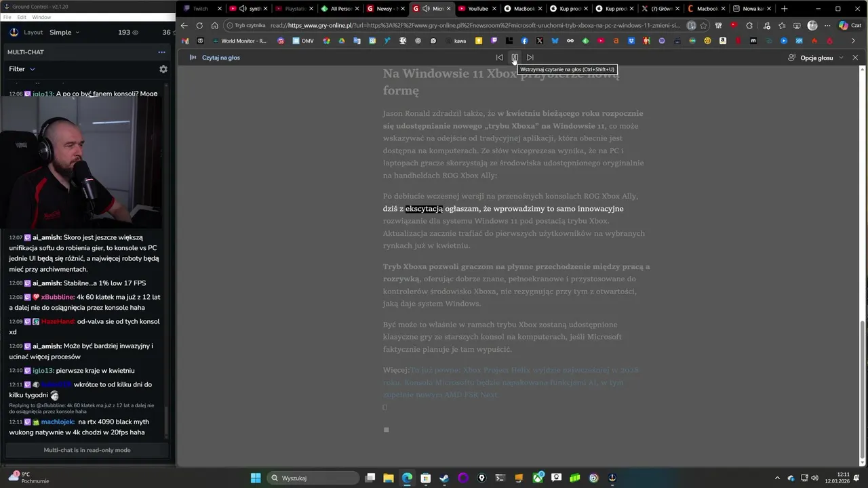868x488 pixels.
Task: Open browser profile avatar
Action: 812,25
